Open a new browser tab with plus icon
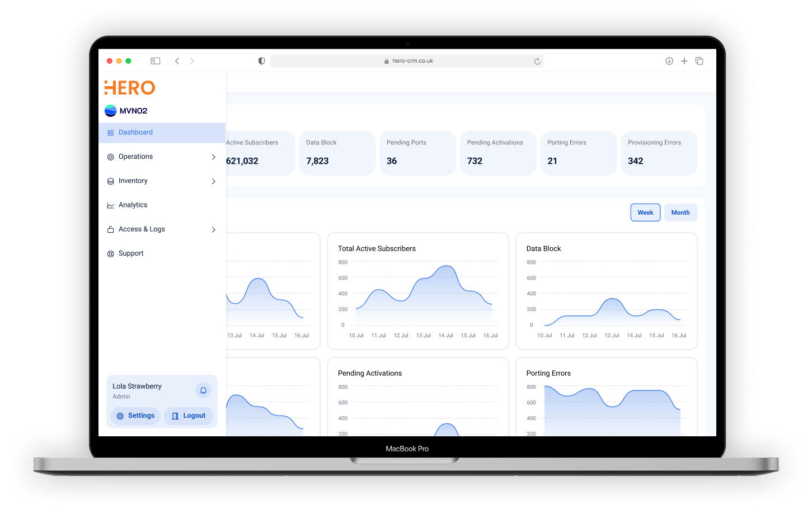This screenshot has height=509, width=812. [x=684, y=61]
